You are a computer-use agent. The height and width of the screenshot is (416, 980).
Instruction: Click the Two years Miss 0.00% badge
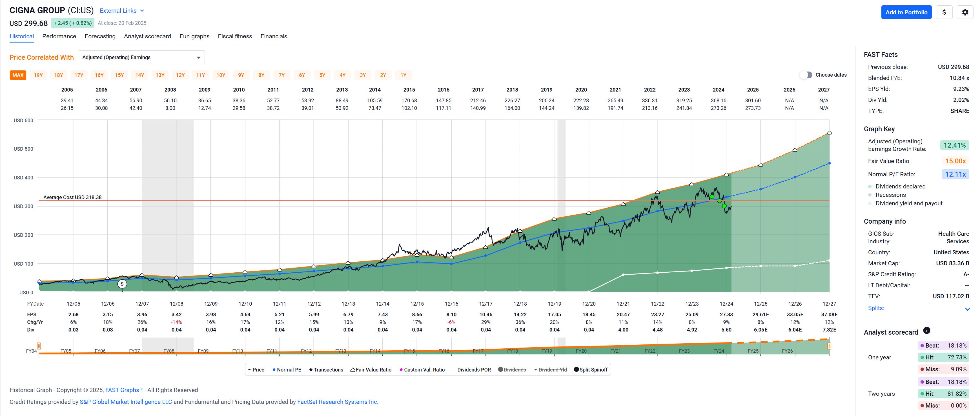click(x=943, y=406)
